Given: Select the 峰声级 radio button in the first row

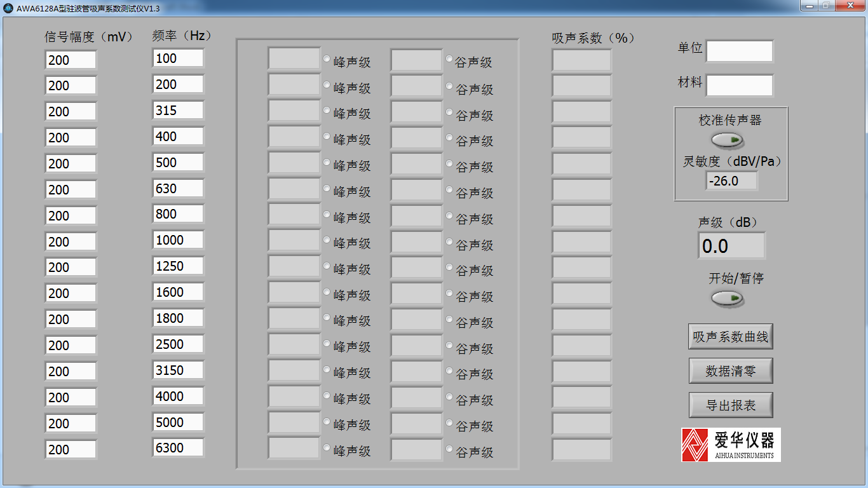Looking at the screenshot, I should coord(327,59).
